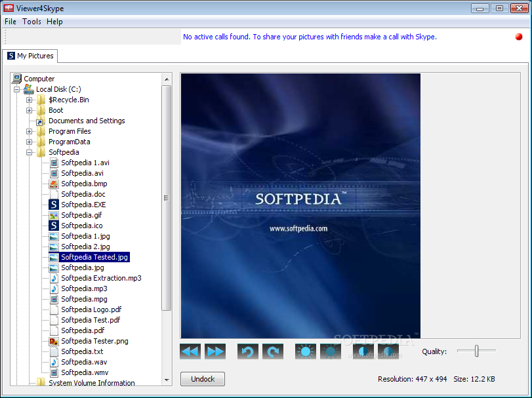The height and width of the screenshot is (398, 532).
Task: Decrease image brightness
Action: tap(331, 351)
